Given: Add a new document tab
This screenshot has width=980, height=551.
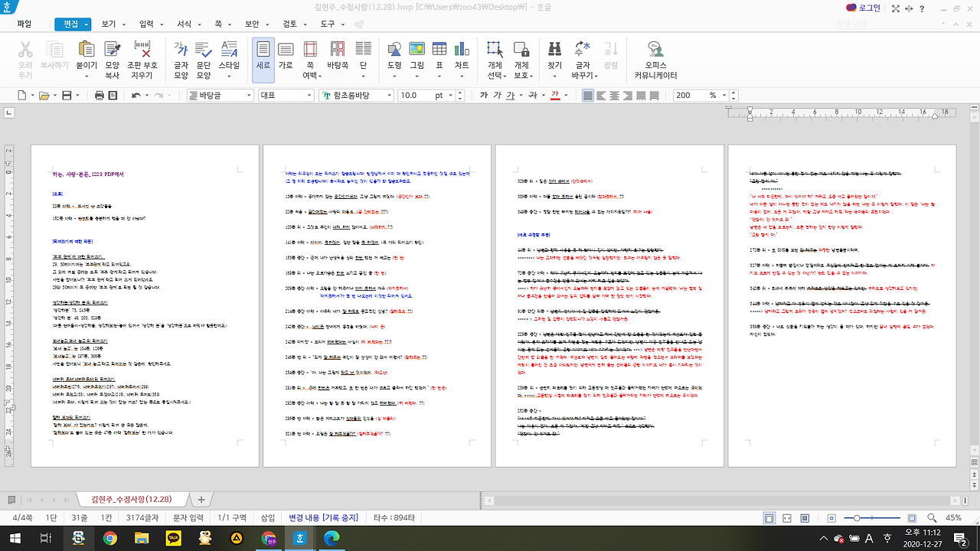Looking at the screenshot, I should (201, 499).
